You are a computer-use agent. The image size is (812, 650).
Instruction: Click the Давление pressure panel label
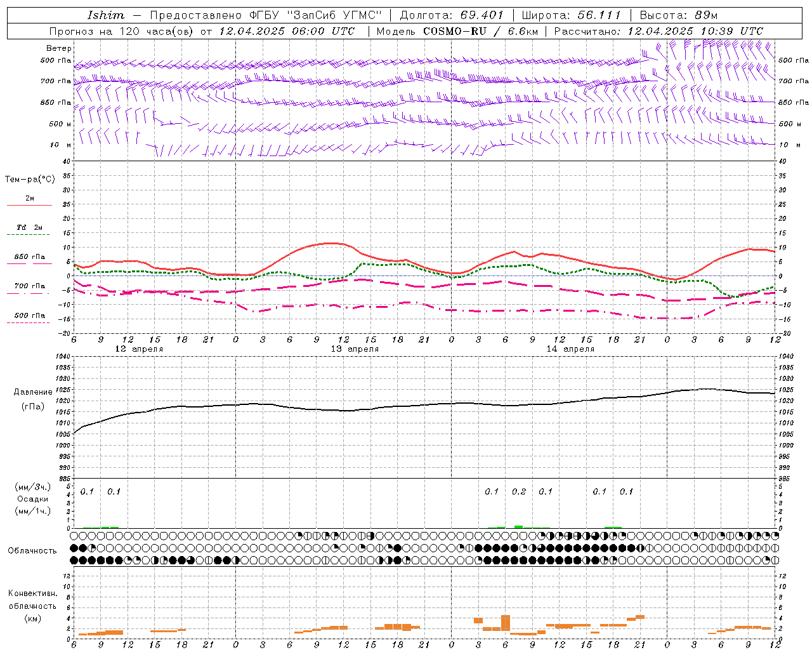(x=33, y=392)
